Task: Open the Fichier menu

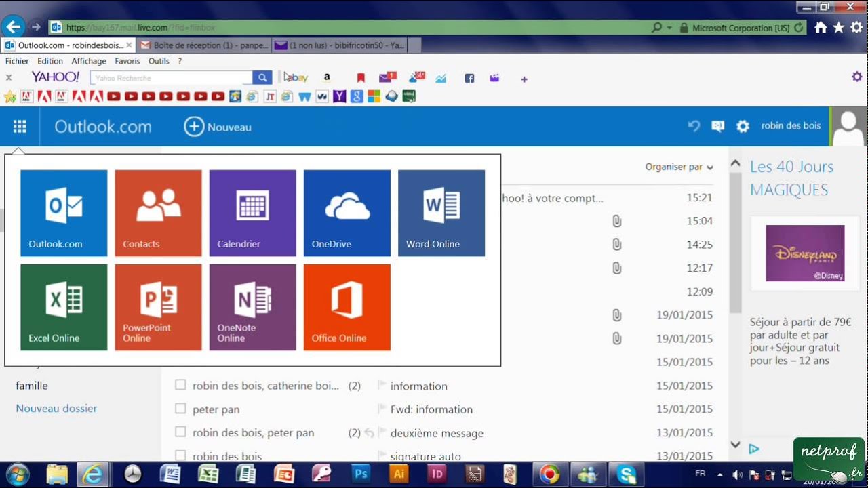Action: point(17,61)
